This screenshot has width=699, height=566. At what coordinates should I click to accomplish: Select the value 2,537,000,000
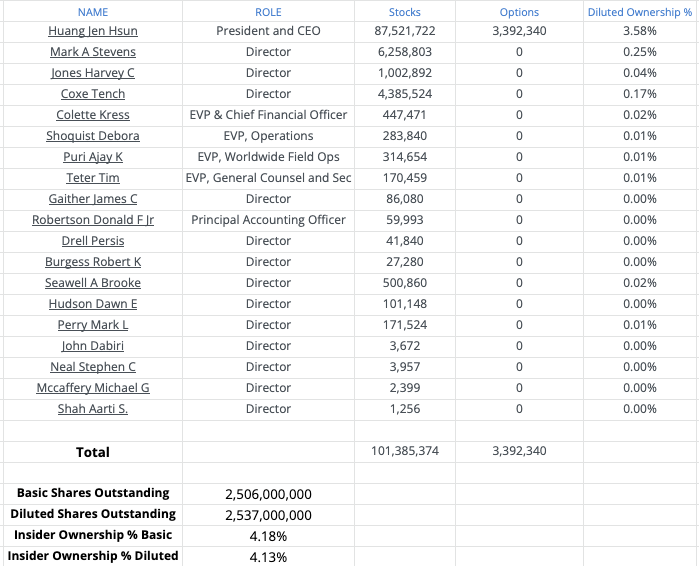point(268,515)
